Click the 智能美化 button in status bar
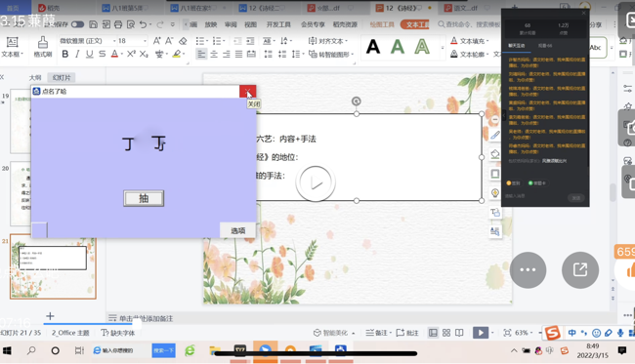The height and width of the screenshot is (364, 635). pyautogui.click(x=334, y=333)
